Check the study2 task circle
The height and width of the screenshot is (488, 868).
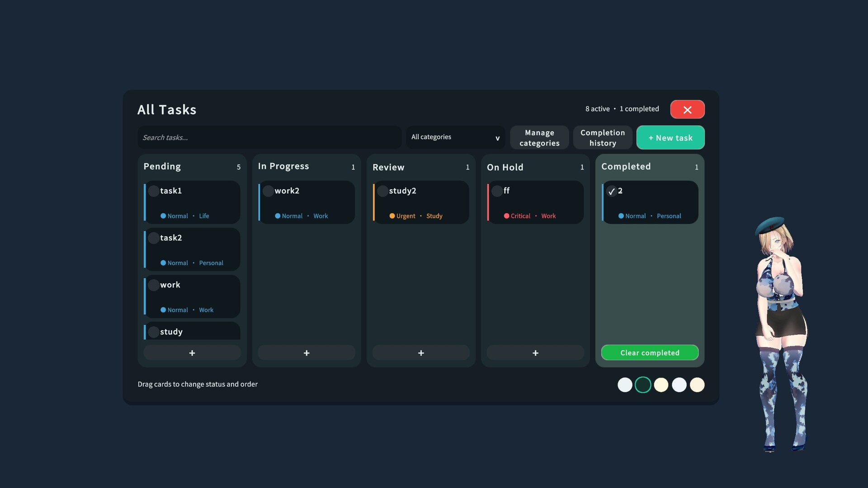(x=382, y=191)
